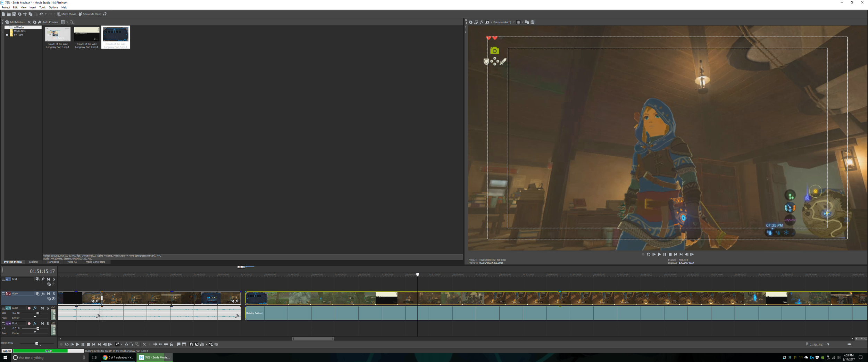
Task: Mute the Audio track
Action: pos(42,308)
